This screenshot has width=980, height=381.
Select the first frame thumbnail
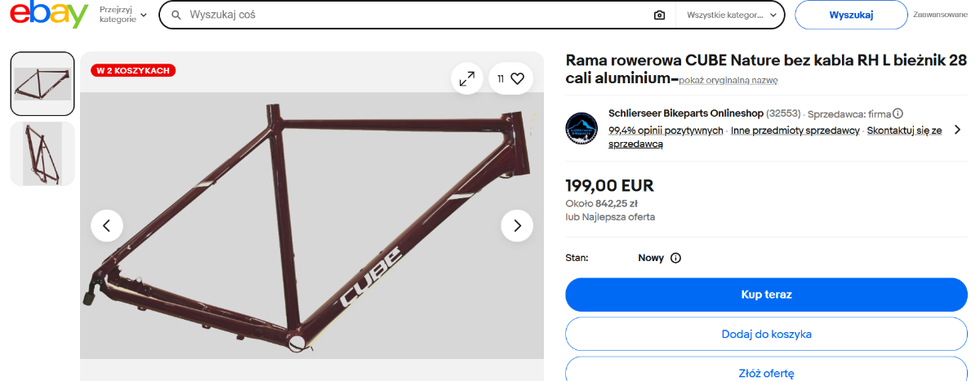point(42,84)
